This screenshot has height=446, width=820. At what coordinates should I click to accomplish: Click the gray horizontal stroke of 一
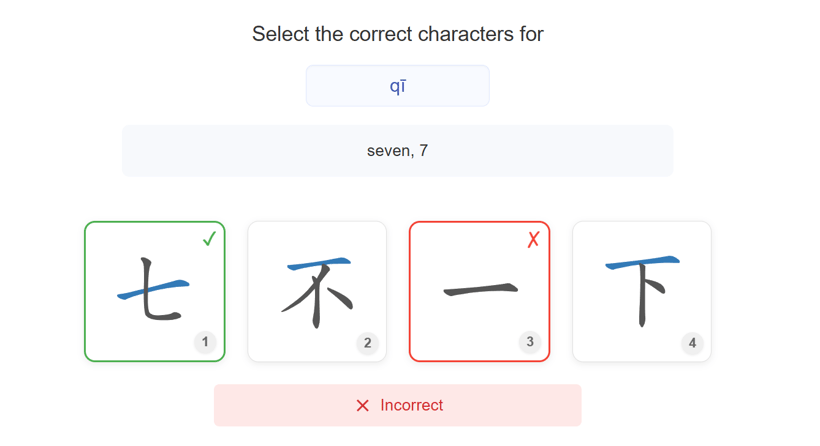point(480,290)
